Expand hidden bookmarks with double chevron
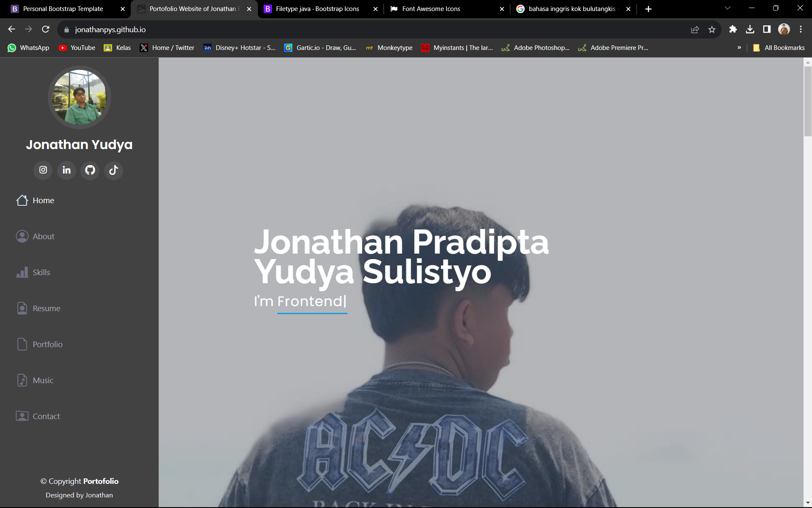Screen dimensions: 812x508 739,47
